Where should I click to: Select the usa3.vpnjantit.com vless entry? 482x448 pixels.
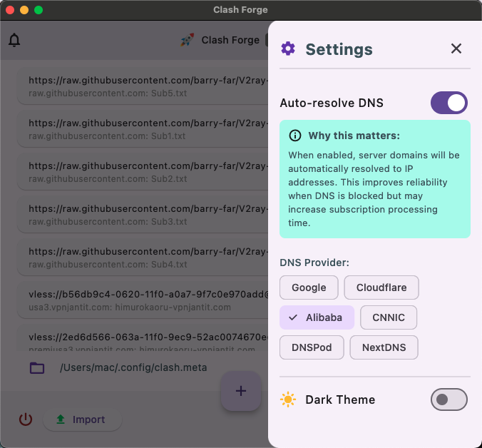(x=143, y=300)
